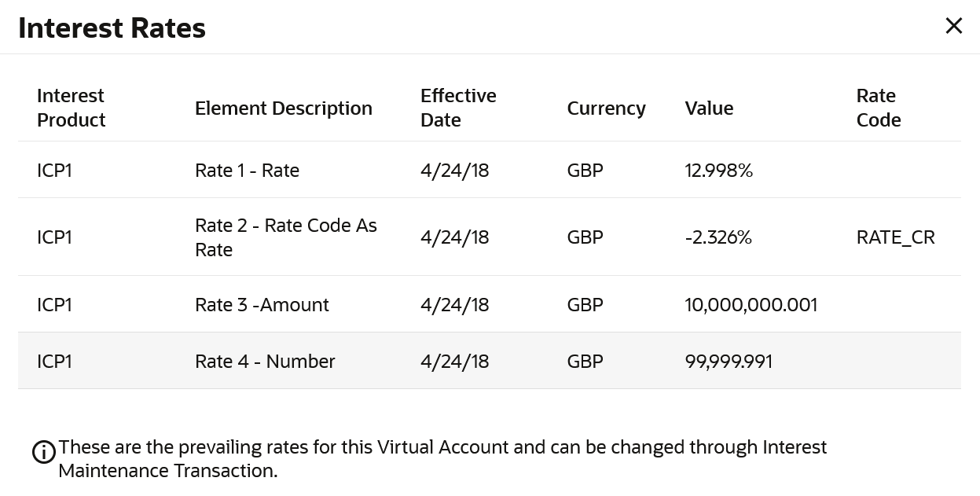Viewport: 980px width, 496px height.
Task: Click the Value column header
Action: click(x=709, y=108)
